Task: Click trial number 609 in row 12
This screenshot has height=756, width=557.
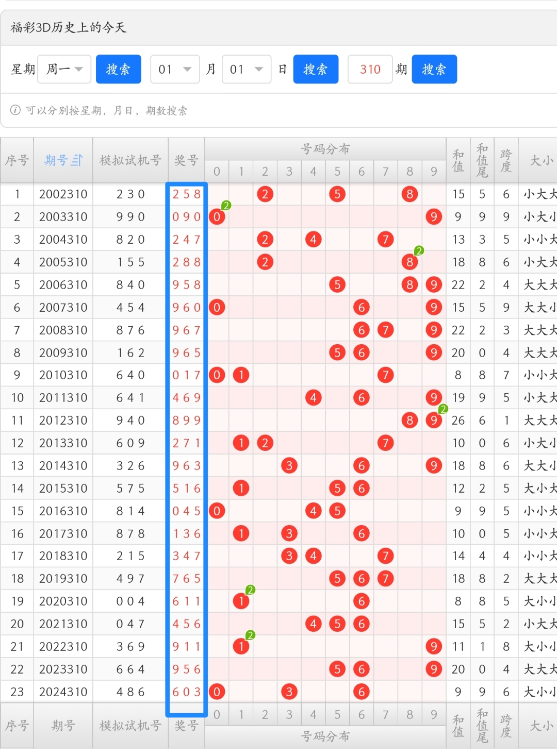Action: (130, 443)
